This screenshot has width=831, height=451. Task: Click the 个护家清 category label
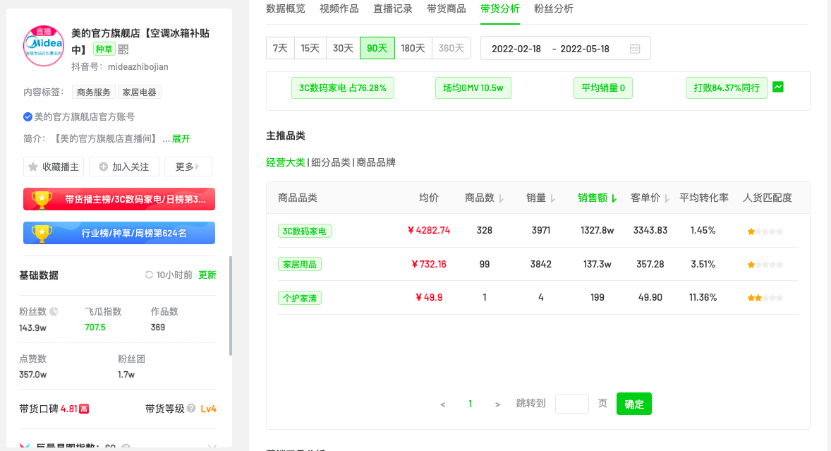pos(299,298)
